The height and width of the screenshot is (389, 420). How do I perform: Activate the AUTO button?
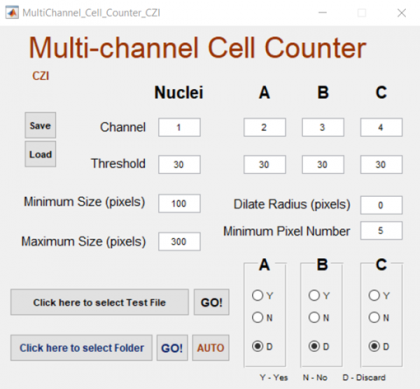pyautogui.click(x=211, y=348)
